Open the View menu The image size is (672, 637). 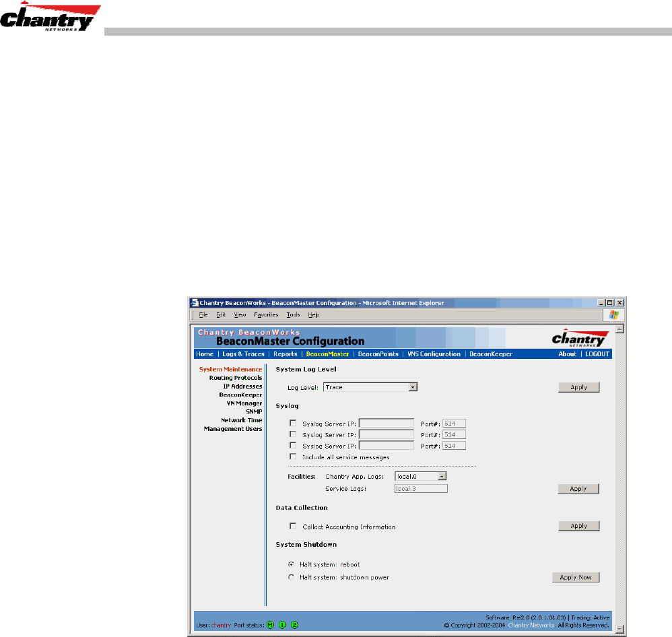click(240, 314)
